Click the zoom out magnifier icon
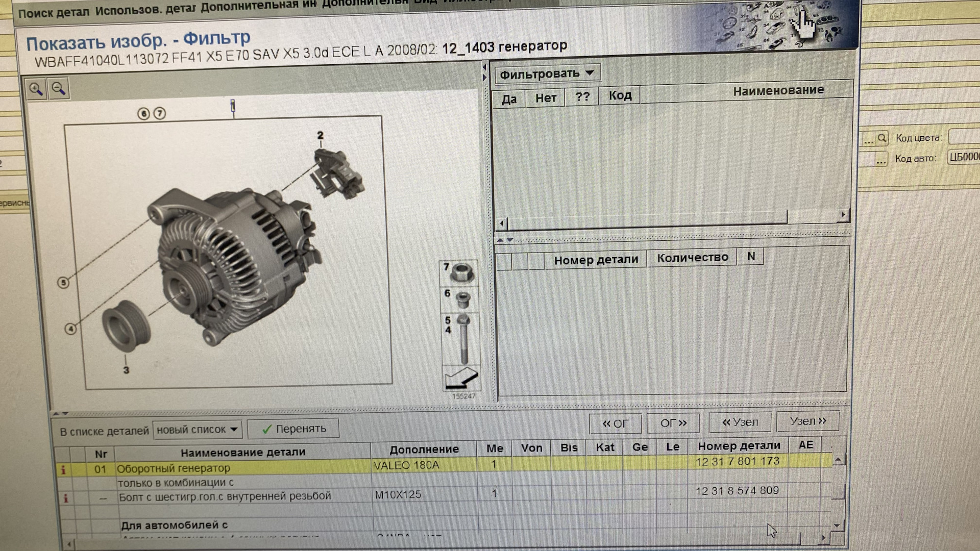980x551 pixels. click(58, 89)
